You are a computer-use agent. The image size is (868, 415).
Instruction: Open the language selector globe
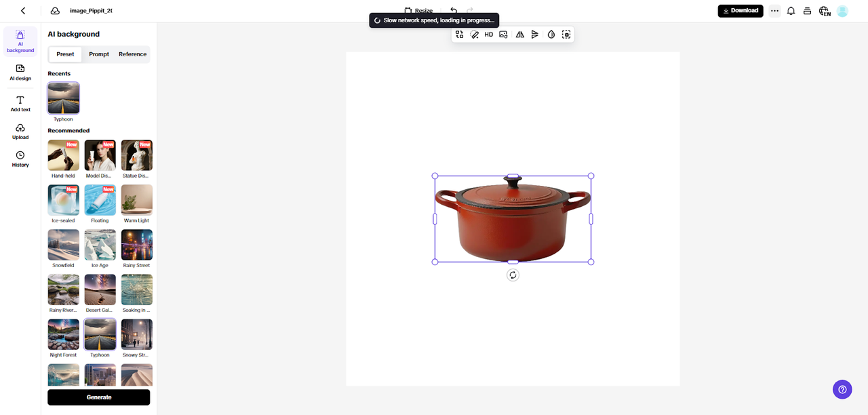(825, 11)
